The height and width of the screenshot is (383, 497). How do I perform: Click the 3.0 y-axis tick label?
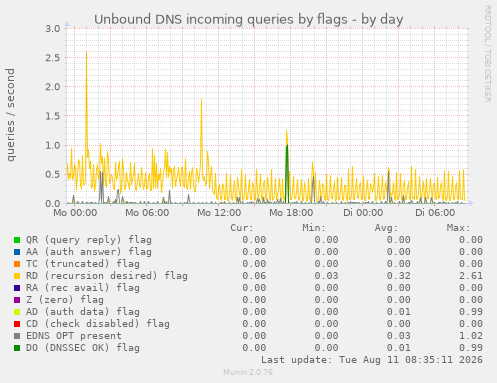53,29
